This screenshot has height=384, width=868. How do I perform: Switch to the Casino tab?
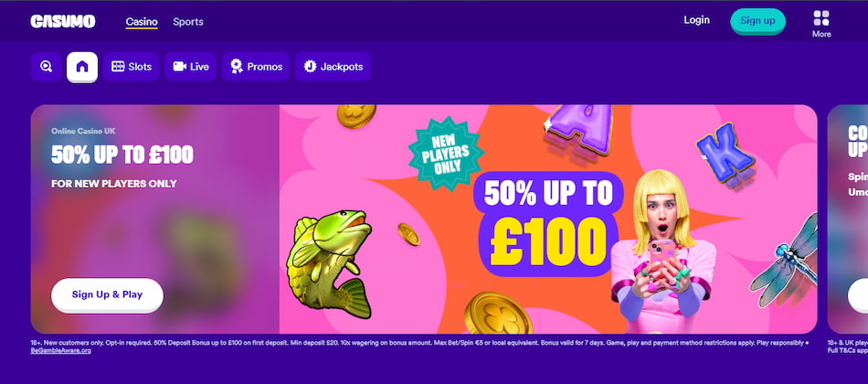[x=142, y=22]
